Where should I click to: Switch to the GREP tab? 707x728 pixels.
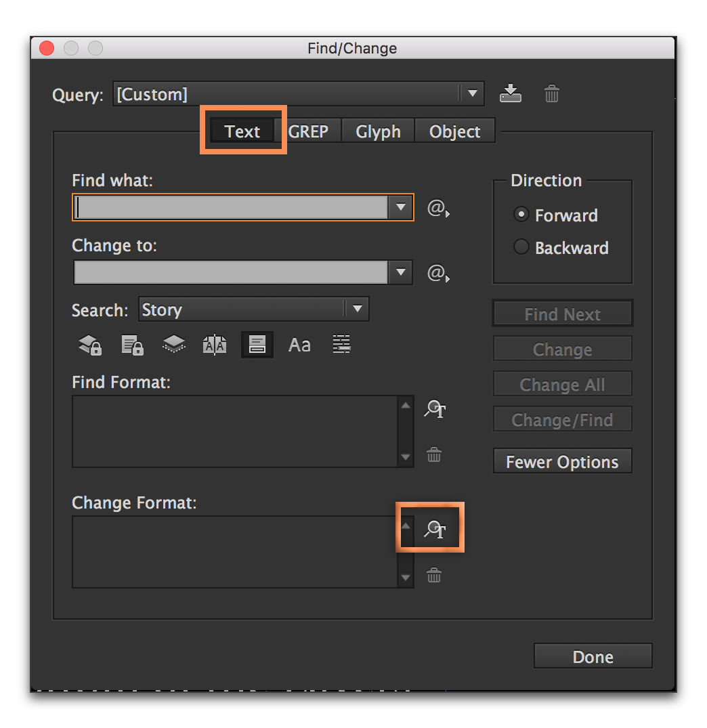click(x=310, y=131)
